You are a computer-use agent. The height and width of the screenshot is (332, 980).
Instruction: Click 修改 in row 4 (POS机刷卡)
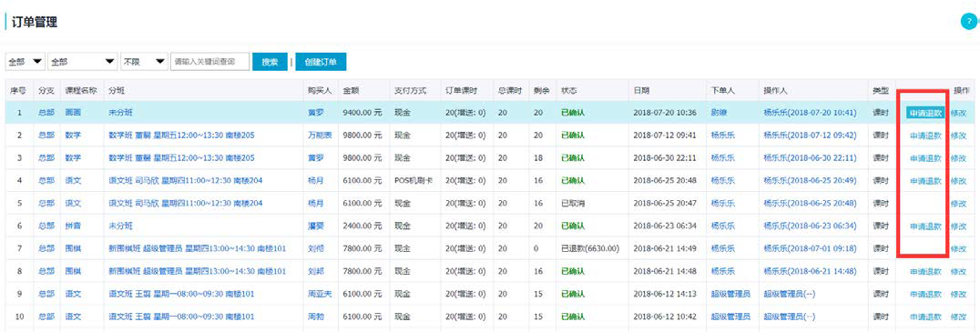point(958,181)
